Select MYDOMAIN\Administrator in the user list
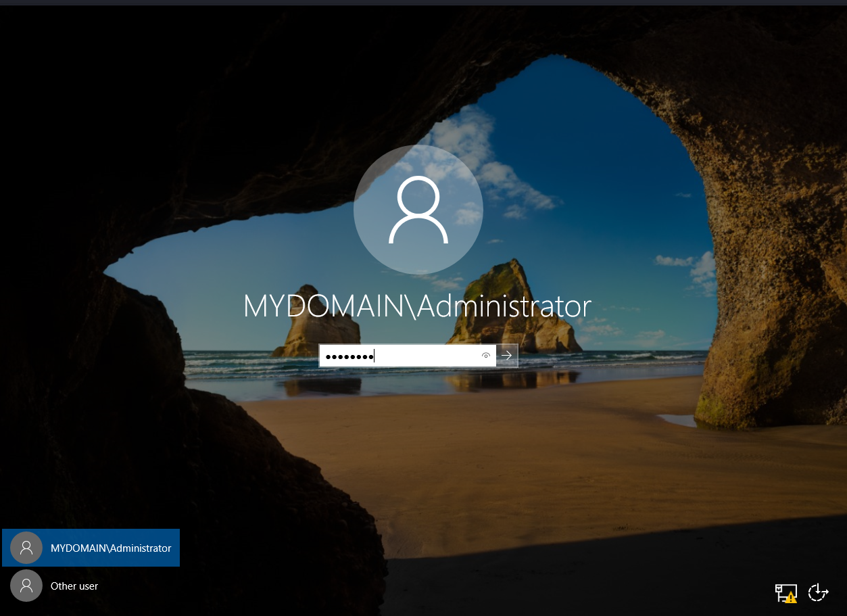847x616 pixels. point(91,548)
